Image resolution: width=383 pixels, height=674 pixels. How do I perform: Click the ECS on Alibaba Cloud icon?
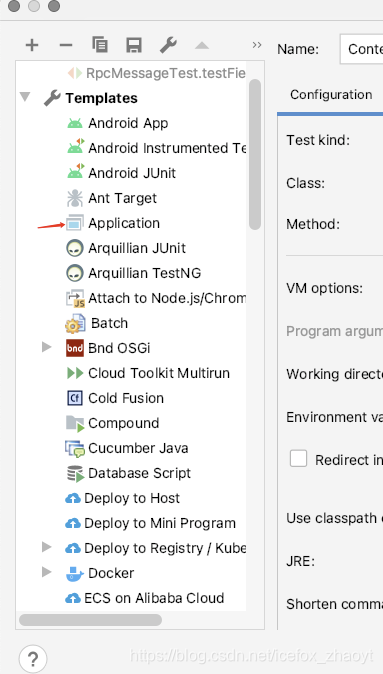pos(73,598)
